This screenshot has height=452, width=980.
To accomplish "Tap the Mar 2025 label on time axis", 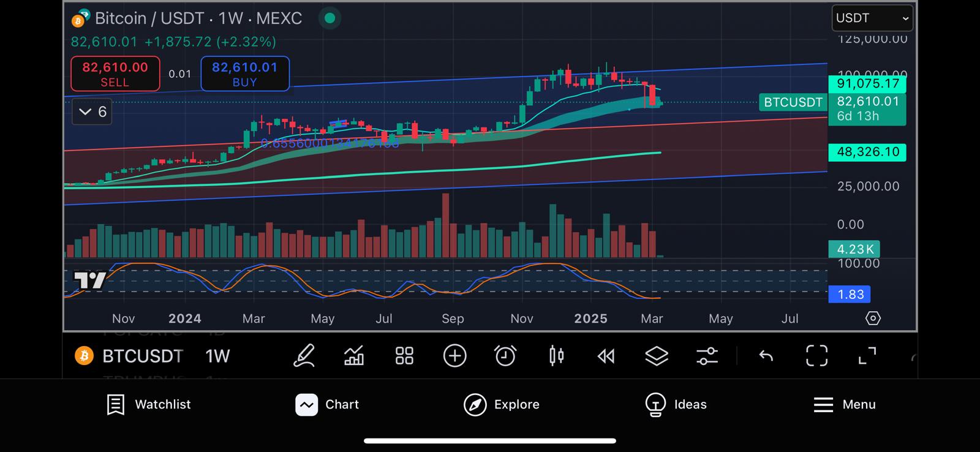I will click(652, 318).
